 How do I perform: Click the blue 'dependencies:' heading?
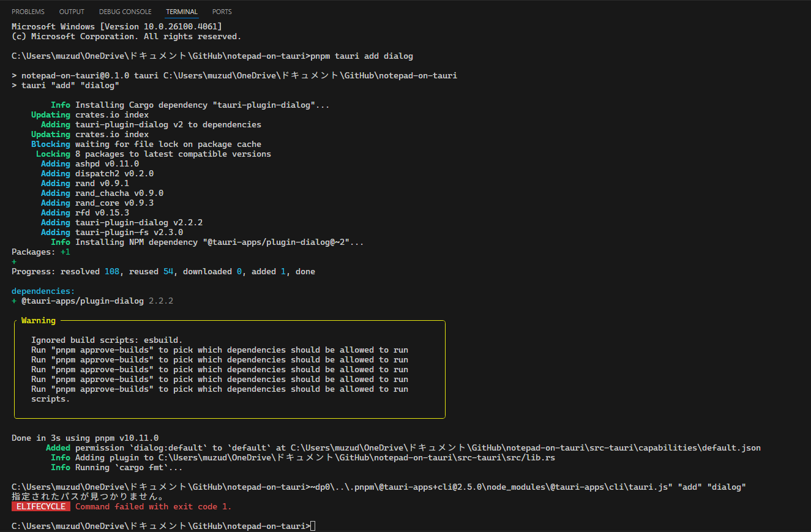tap(43, 291)
